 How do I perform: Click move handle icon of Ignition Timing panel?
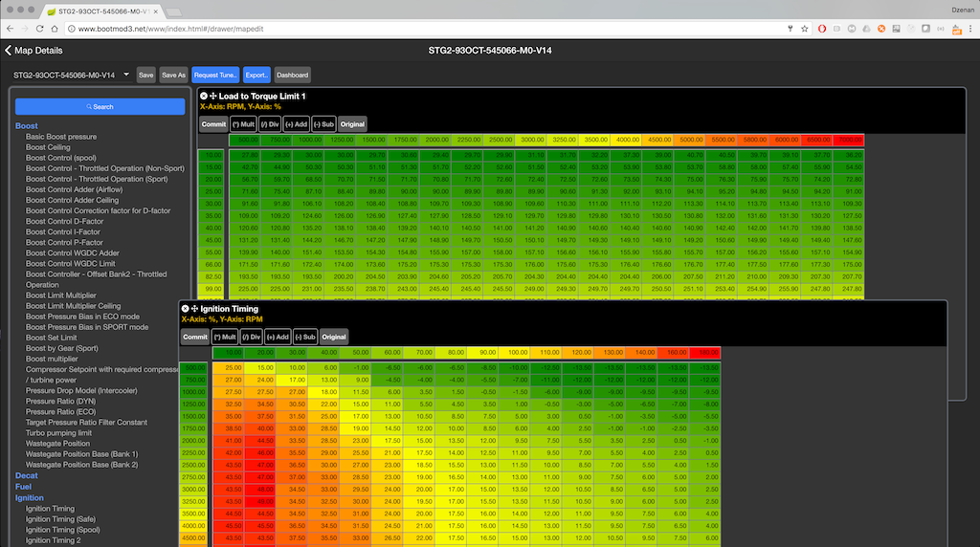coord(194,309)
